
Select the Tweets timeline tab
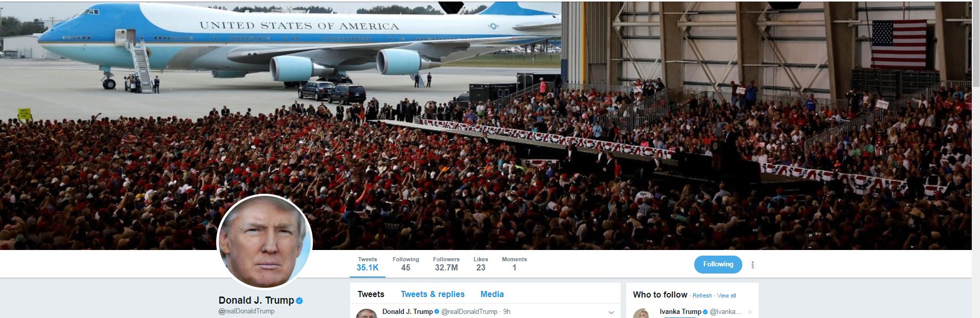click(371, 294)
